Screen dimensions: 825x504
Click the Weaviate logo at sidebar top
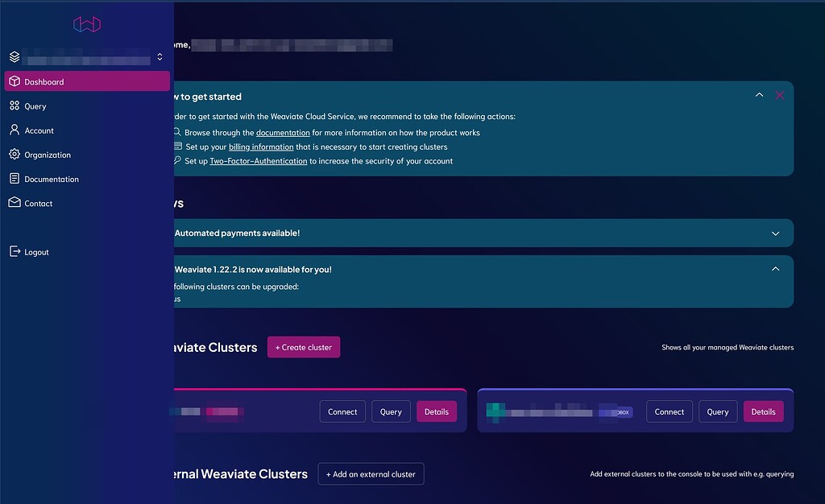pos(86,23)
